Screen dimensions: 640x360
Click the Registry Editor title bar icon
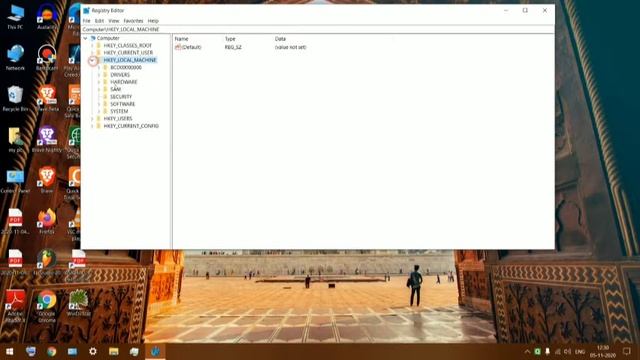click(87, 10)
